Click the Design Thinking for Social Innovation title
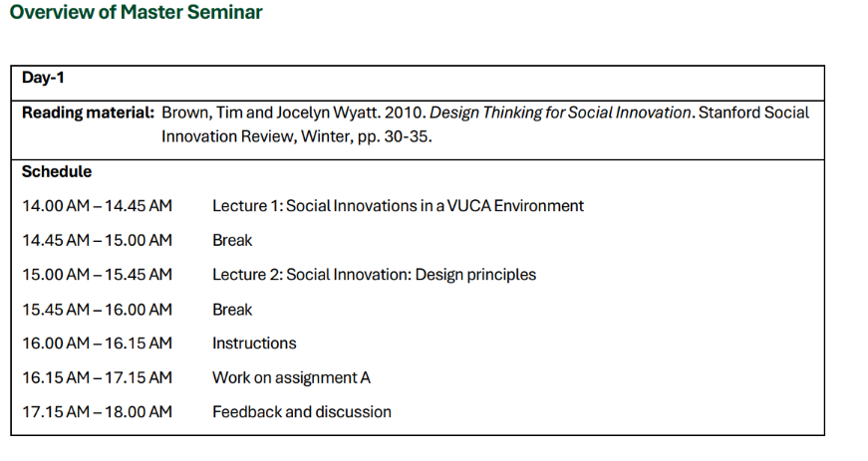 560,113
